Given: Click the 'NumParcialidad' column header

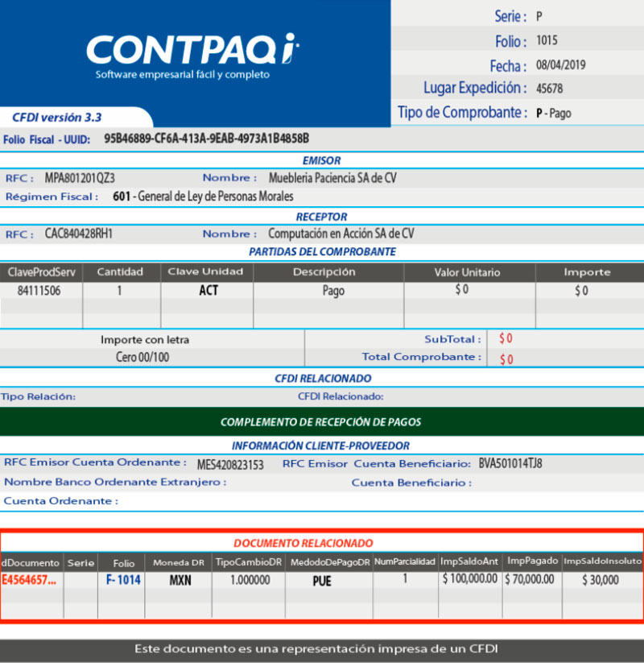Looking at the screenshot, I should (405, 561).
